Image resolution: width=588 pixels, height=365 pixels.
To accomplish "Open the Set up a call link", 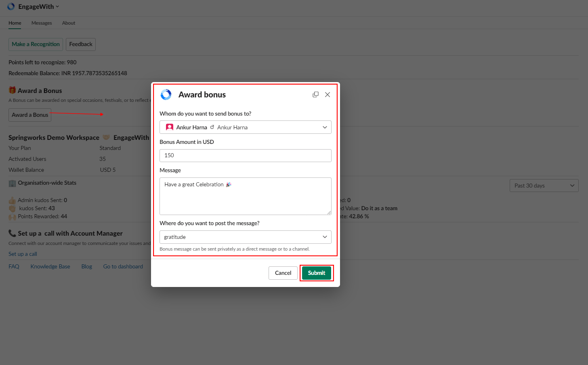I will [23, 254].
